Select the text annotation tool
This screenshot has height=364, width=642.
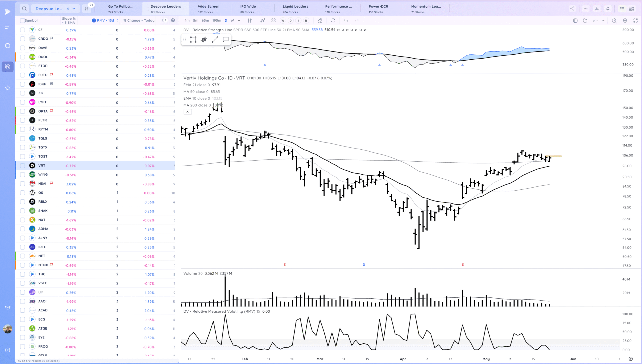(x=225, y=39)
